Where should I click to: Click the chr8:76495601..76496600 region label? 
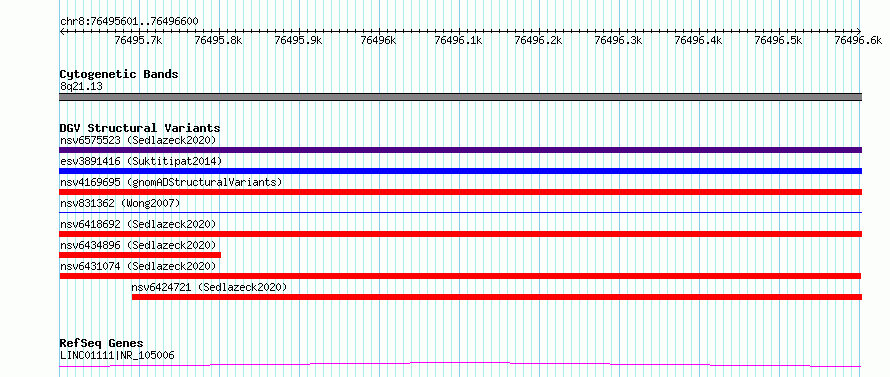[x=129, y=22]
